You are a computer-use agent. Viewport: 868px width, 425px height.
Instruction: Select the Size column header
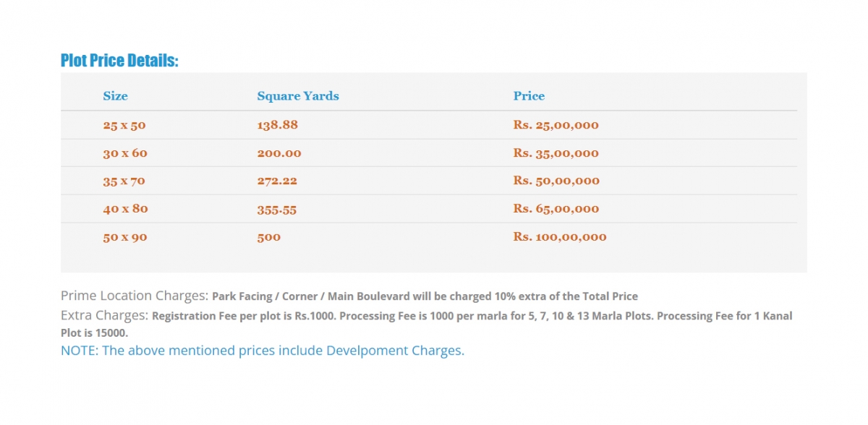pyautogui.click(x=115, y=96)
